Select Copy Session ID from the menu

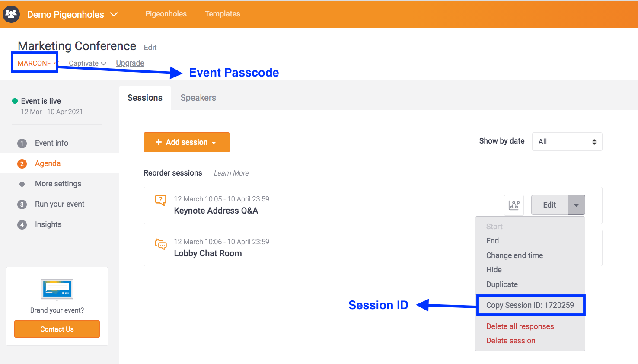530,305
